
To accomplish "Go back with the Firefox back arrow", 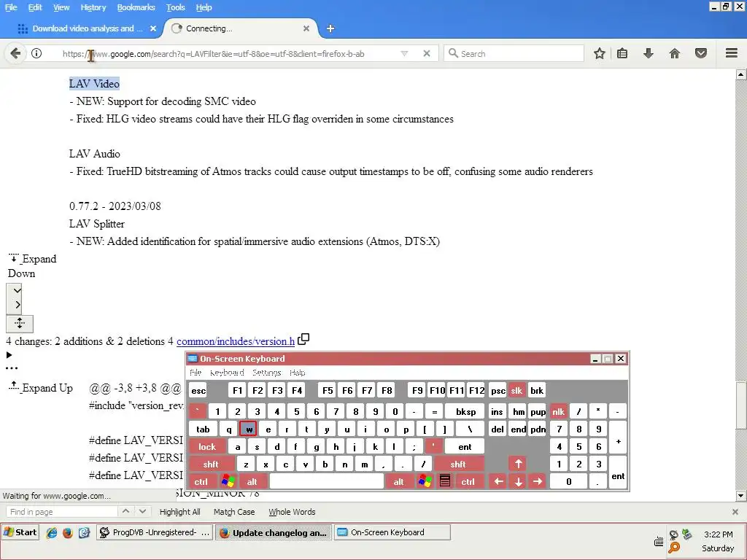I will [x=15, y=53].
